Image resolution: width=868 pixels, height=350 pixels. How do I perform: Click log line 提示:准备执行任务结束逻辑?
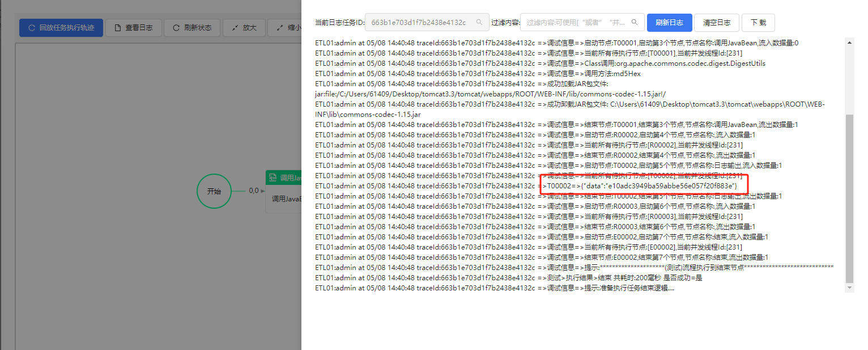pyautogui.click(x=495, y=288)
